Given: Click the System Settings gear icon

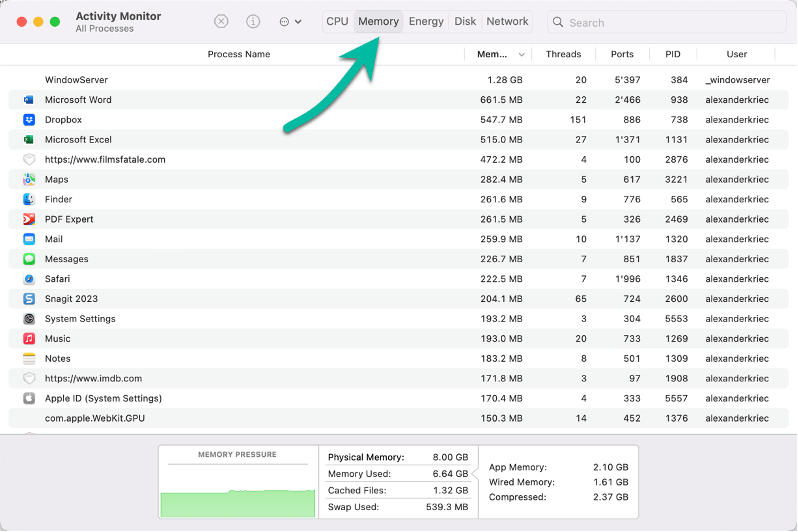Looking at the screenshot, I should [x=29, y=319].
